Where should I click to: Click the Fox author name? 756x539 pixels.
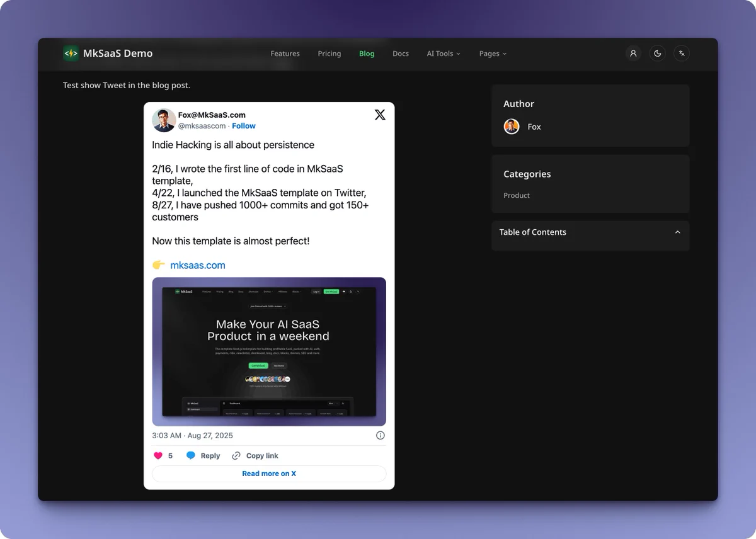pos(534,127)
